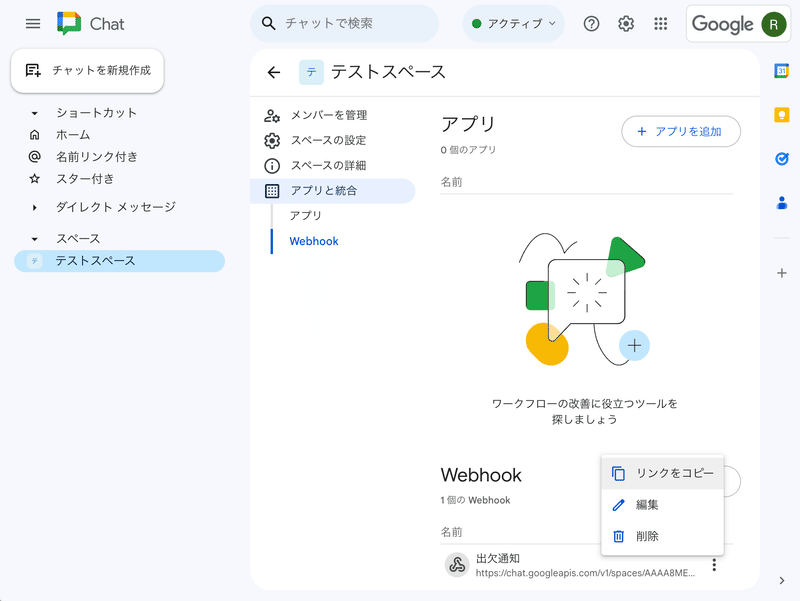This screenshot has height=601, width=800.
Task: Click the webhook URL starting with https://chat.googleapis.com
Action: pos(585,573)
